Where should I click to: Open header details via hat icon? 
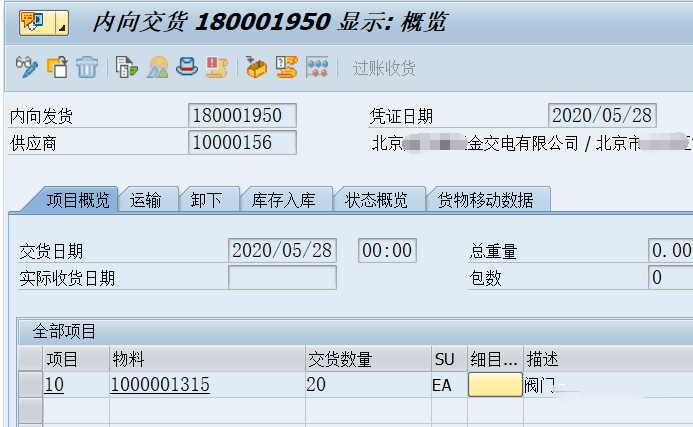tap(186, 68)
